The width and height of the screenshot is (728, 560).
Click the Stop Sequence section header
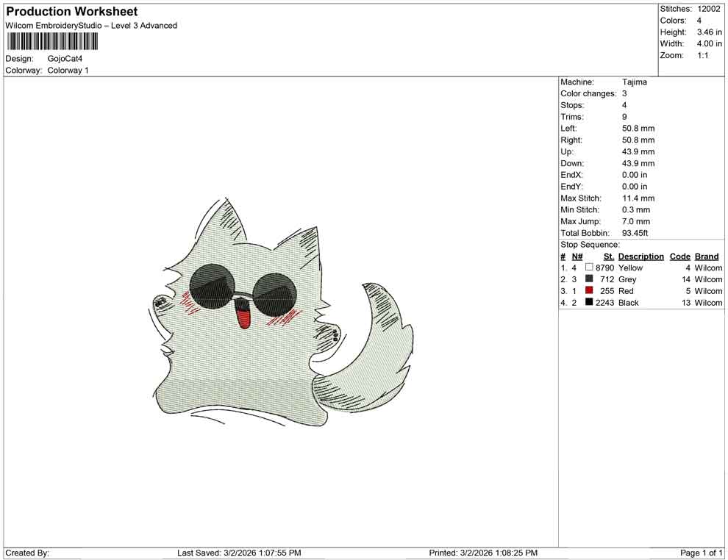click(x=590, y=244)
